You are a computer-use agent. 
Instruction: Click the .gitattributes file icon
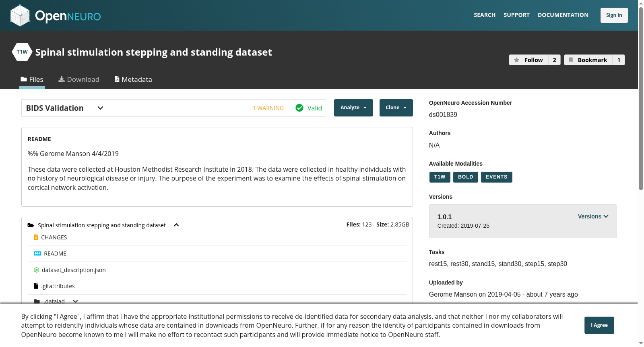(x=36, y=286)
